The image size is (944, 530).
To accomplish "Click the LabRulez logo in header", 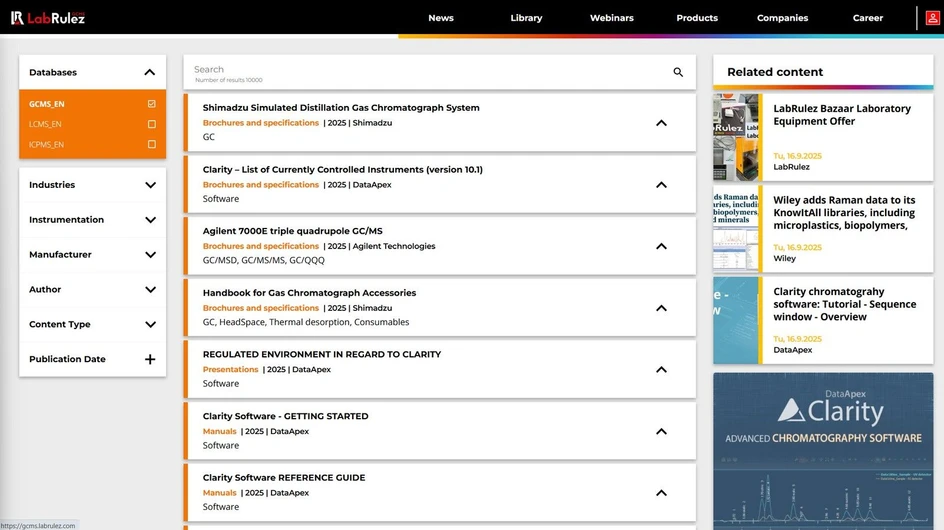I will point(48,18).
